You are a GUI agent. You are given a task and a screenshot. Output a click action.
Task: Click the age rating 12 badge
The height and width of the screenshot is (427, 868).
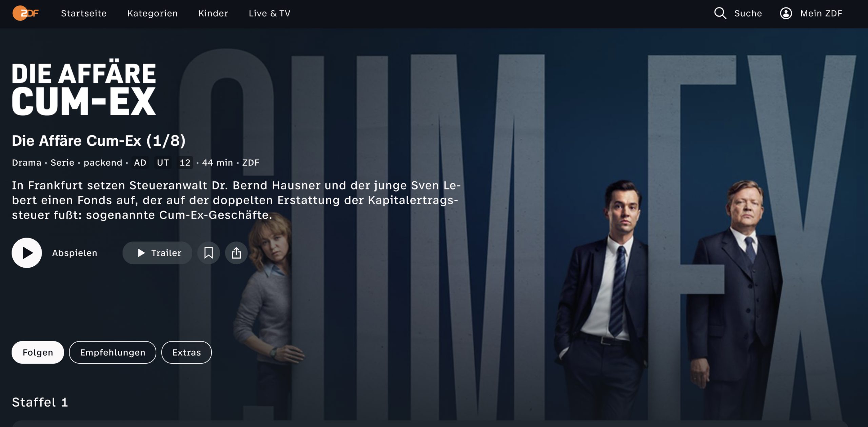185,163
